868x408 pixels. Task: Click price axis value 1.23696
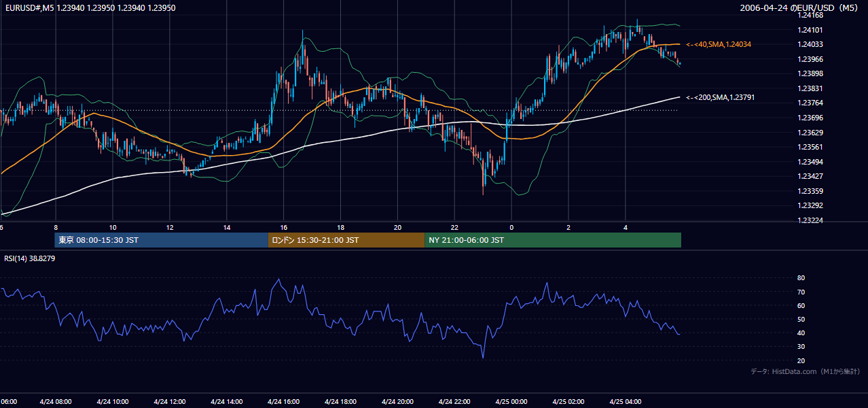810,118
